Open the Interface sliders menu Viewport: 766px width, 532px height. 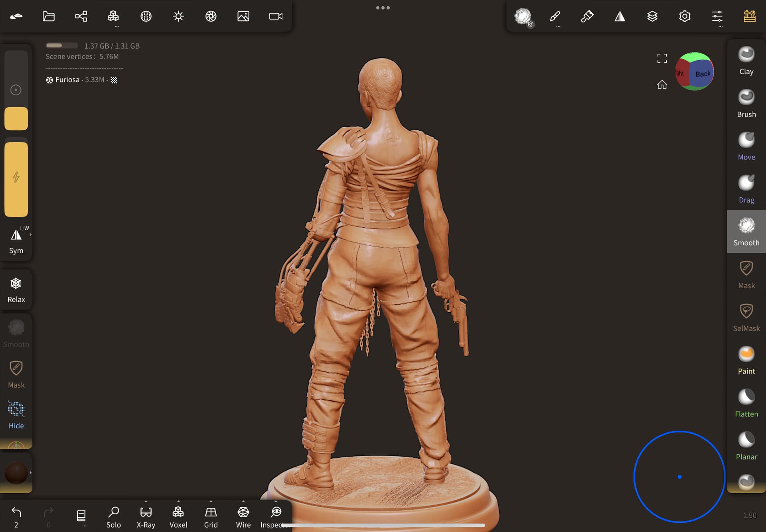pos(717,16)
